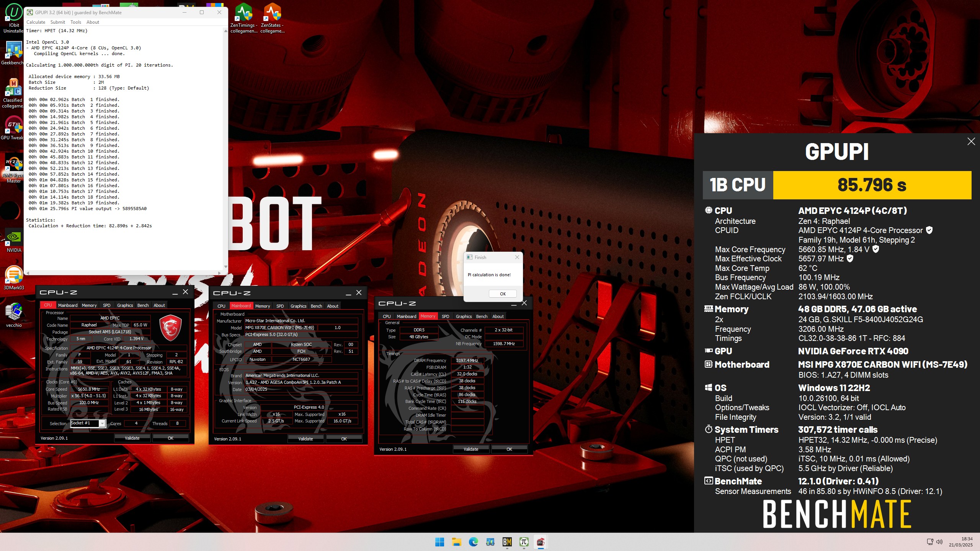Click the GPUPI vertical scrollbar down arrow
This screenshot has width=980, height=551.
(x=225, y=267)
